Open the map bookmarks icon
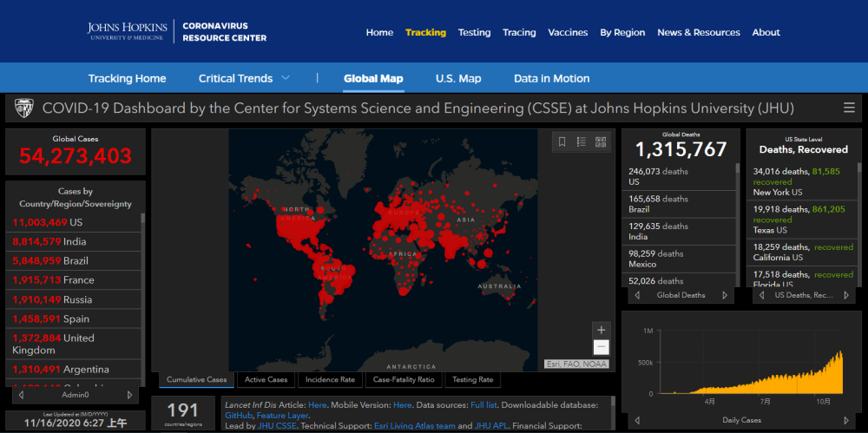This screenshot has height=433, width=868. click(562, 141)
